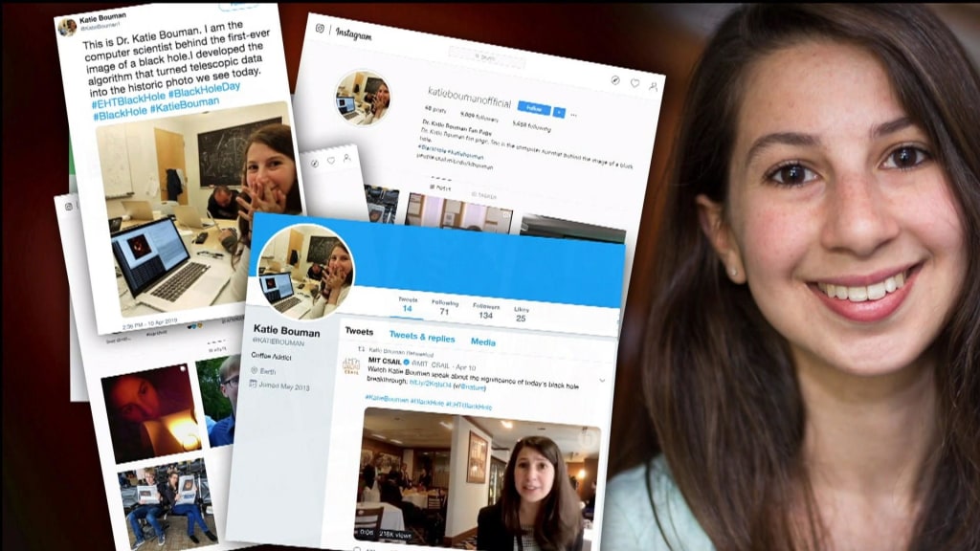Open the thumbnail of people holding newspapers

167,503
